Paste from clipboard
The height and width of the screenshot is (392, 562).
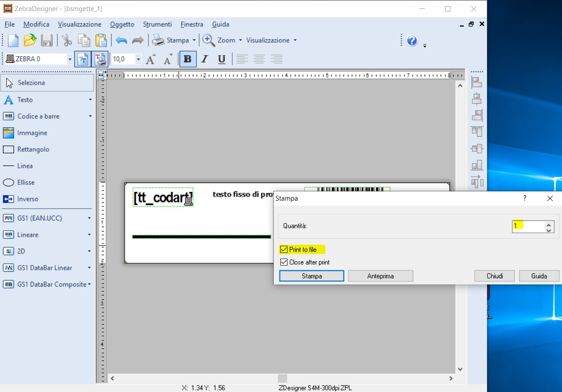[101, 41]
